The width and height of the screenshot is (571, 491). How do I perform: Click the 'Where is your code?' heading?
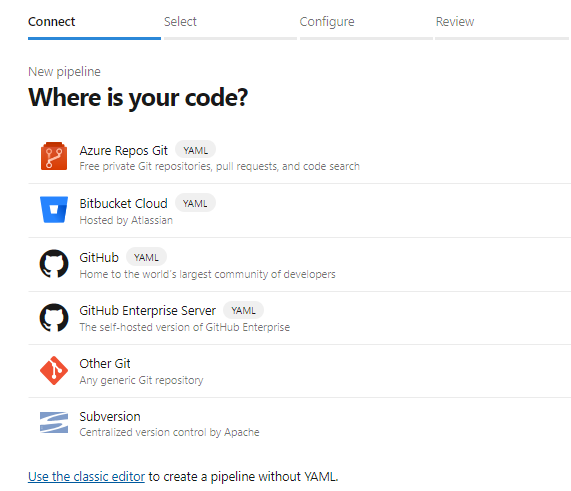[x=138, y=98]
